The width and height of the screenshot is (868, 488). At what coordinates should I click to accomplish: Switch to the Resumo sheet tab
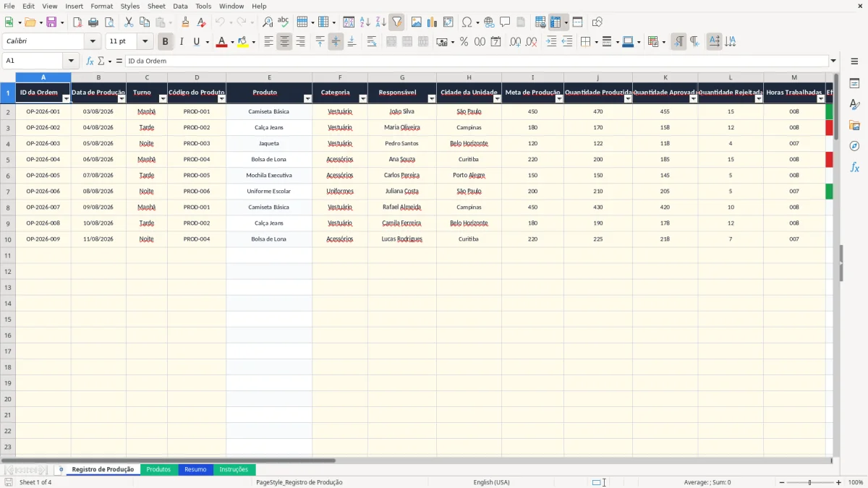point(195,469)
